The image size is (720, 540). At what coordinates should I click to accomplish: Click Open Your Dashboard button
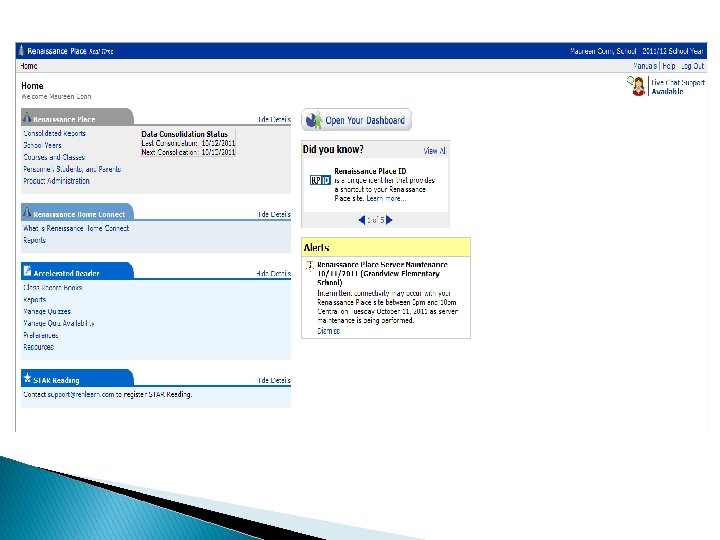pyautogui.click(x=356, y=120)
